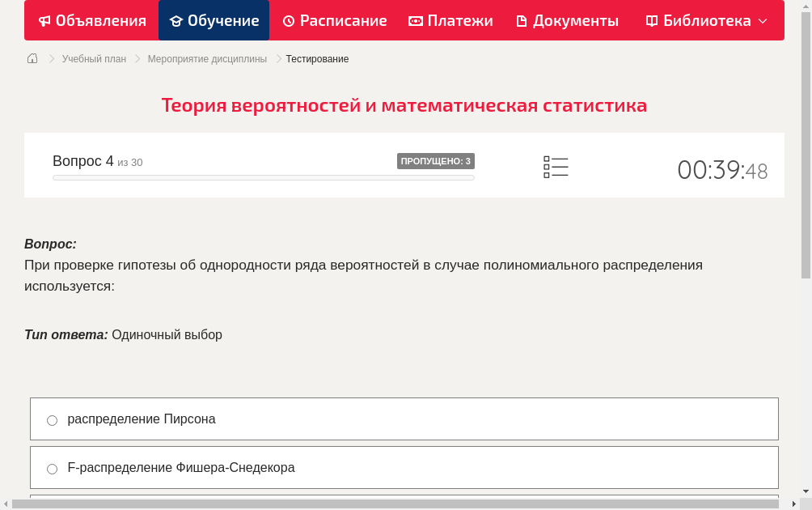The height and width of the screenshot is (510, 812).
Task: Click the payment card icon on Платежи
Action: pos(414,20)
